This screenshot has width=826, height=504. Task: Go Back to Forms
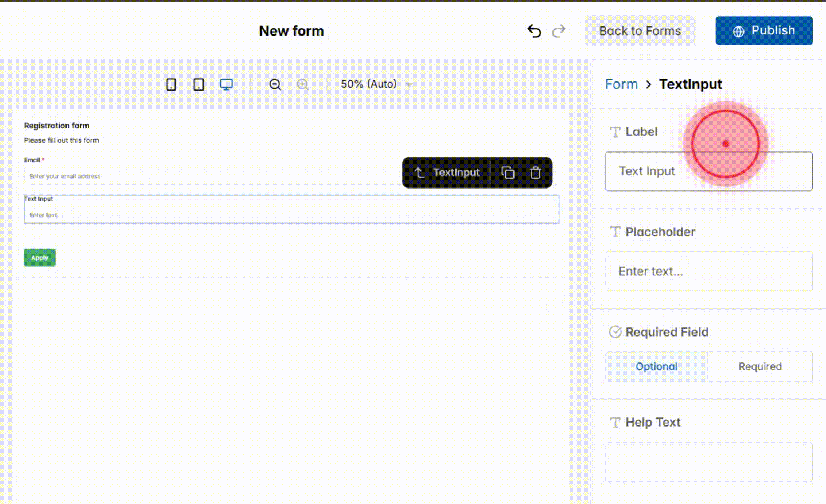click(x=640, y=31)
